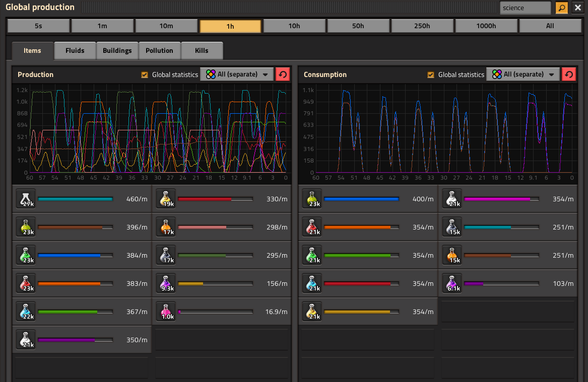The image size is (588, 382).
Task: Switch to the Kills tab
Action: point(202,50)
